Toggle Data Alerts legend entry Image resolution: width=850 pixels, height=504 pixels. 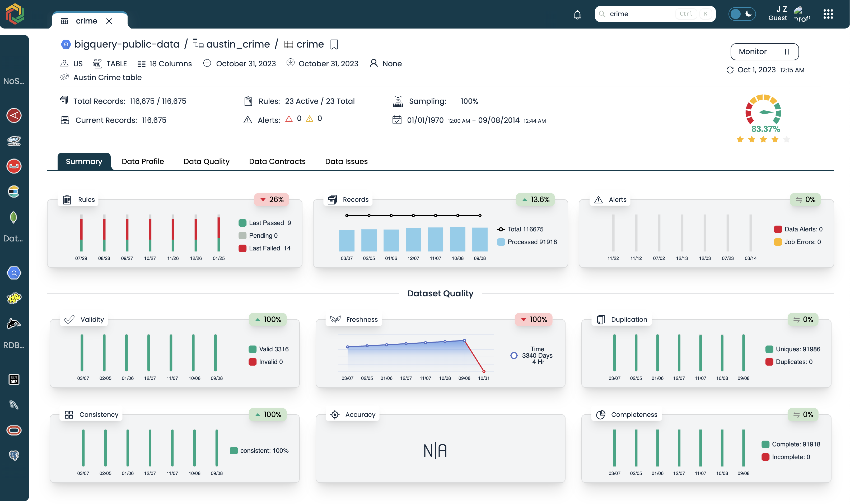(x=798, y=229)
